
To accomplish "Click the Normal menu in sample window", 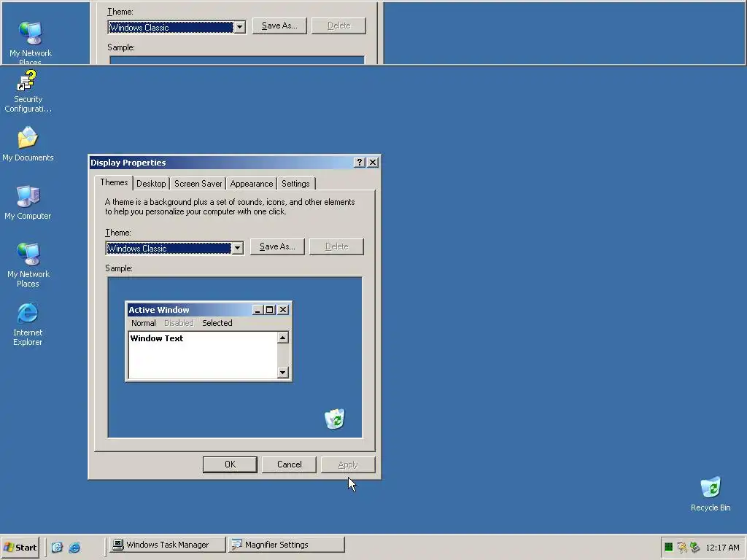I will [144, 323].
